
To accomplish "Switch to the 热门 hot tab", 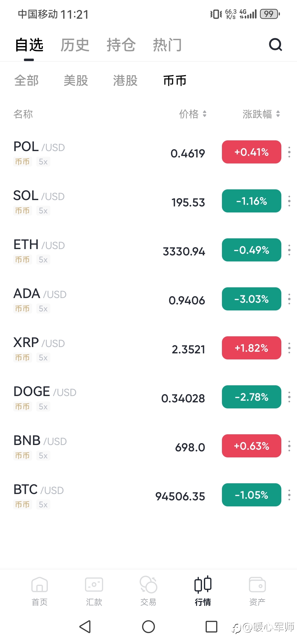I will click(x=167, y=45).
